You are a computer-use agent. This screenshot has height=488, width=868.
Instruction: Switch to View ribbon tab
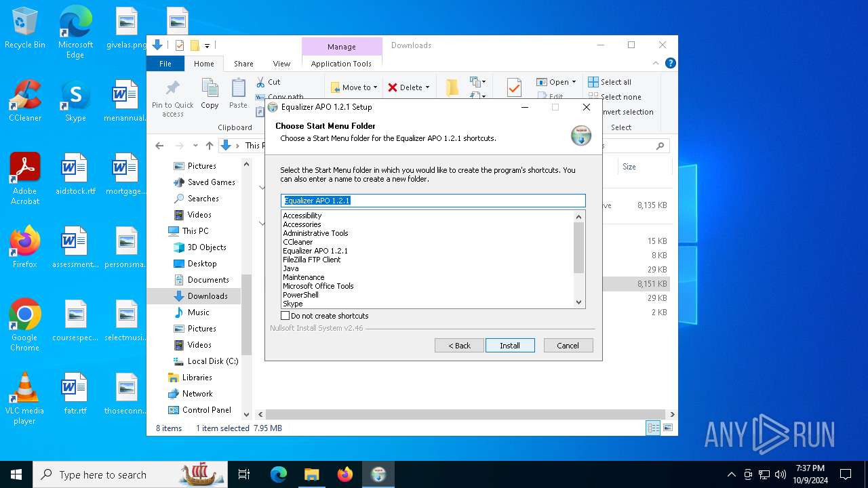[x=281, y=64]
